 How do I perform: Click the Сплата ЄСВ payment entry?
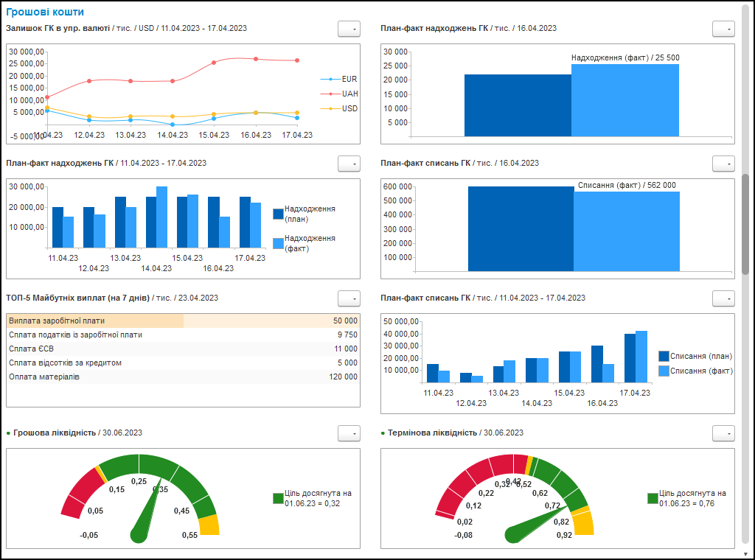182,349
